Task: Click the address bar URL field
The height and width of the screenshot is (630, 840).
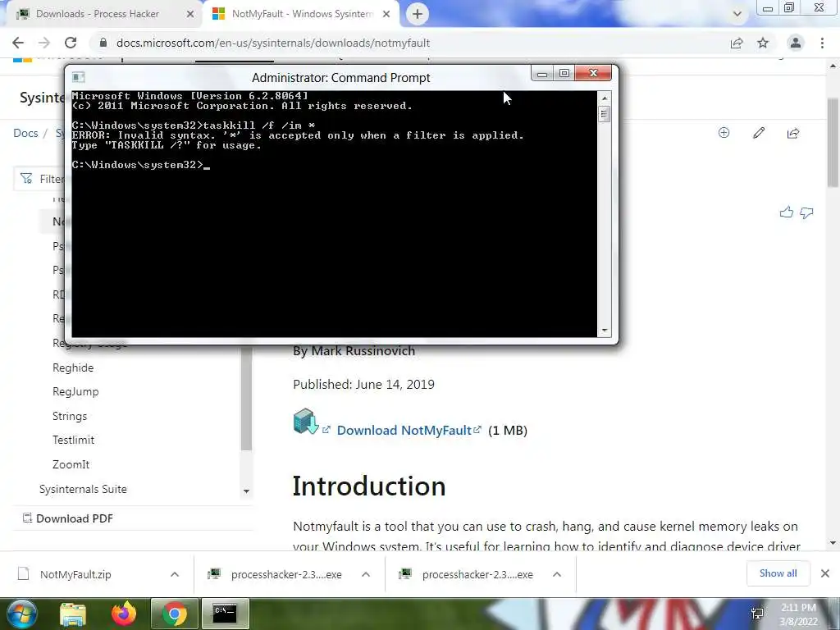Action: click(x=273, y=43)
